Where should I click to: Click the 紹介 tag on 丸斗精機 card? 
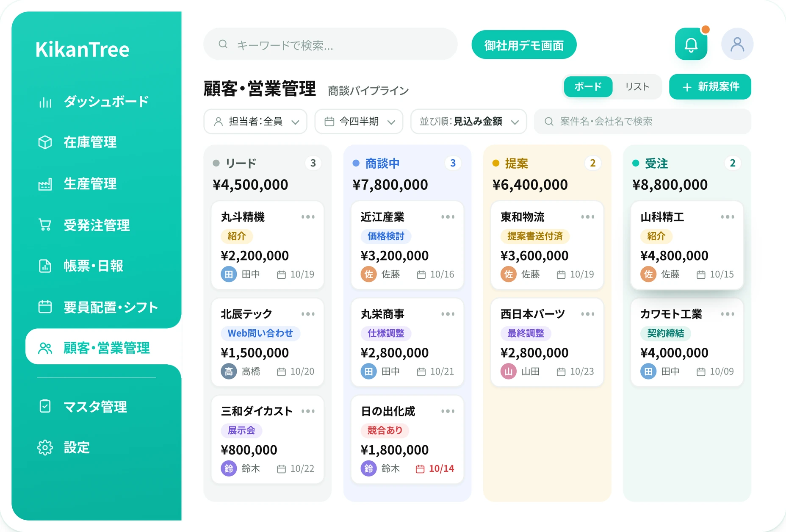[237, 236]
